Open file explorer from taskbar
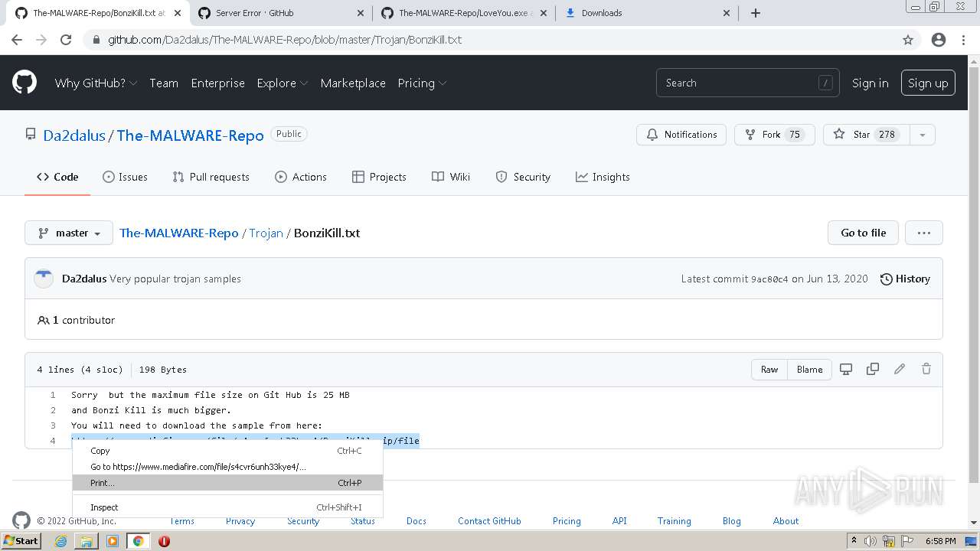Image resolution: width=980 pixels, height=551 pixels. [x=87, y=541]
